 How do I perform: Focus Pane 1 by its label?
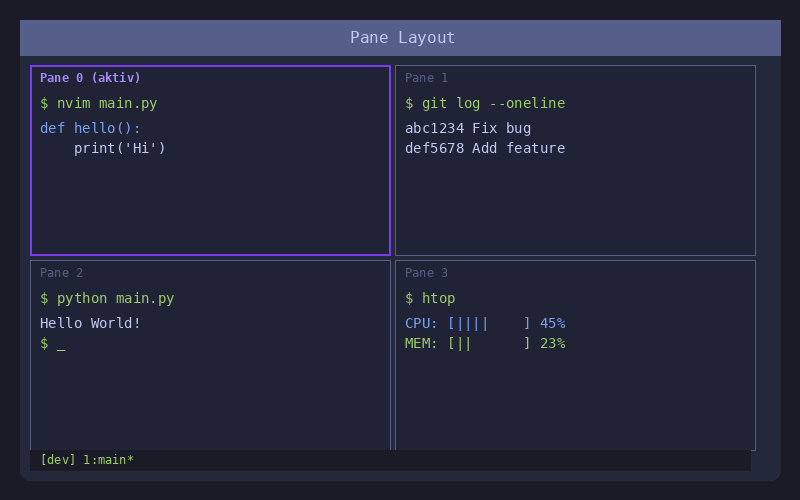[x=426, y=78]
